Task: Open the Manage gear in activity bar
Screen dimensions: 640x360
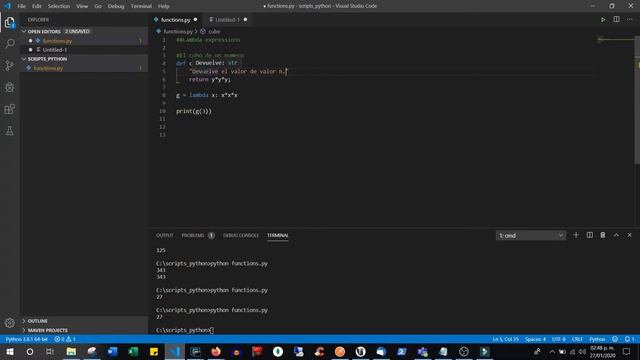Action: click(9, 323)
